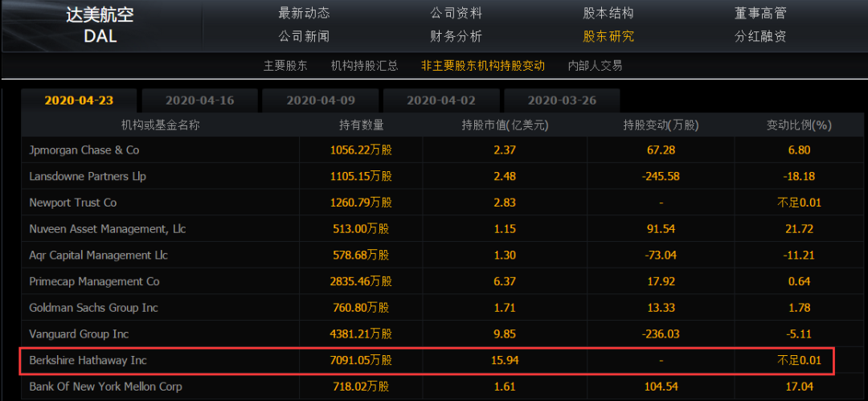Select Goldman Sachs Group Inc name
This screenshot has width=868, height=401.
coord(93,308)
